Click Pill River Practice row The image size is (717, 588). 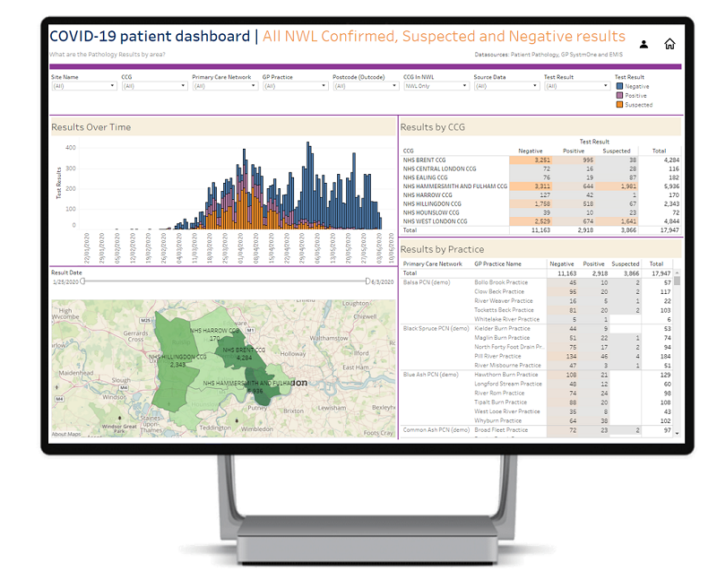tap(573, 356)
